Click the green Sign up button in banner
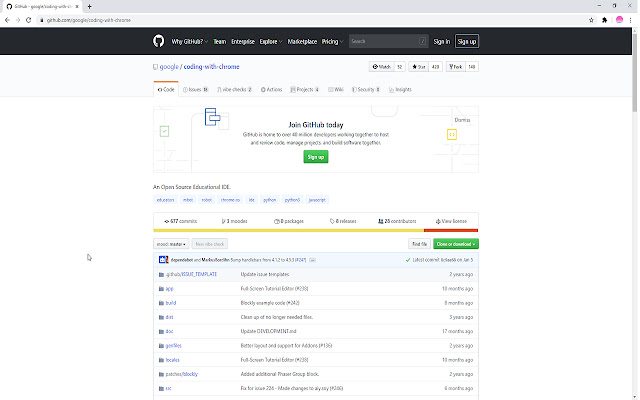 tap(316, 157)
